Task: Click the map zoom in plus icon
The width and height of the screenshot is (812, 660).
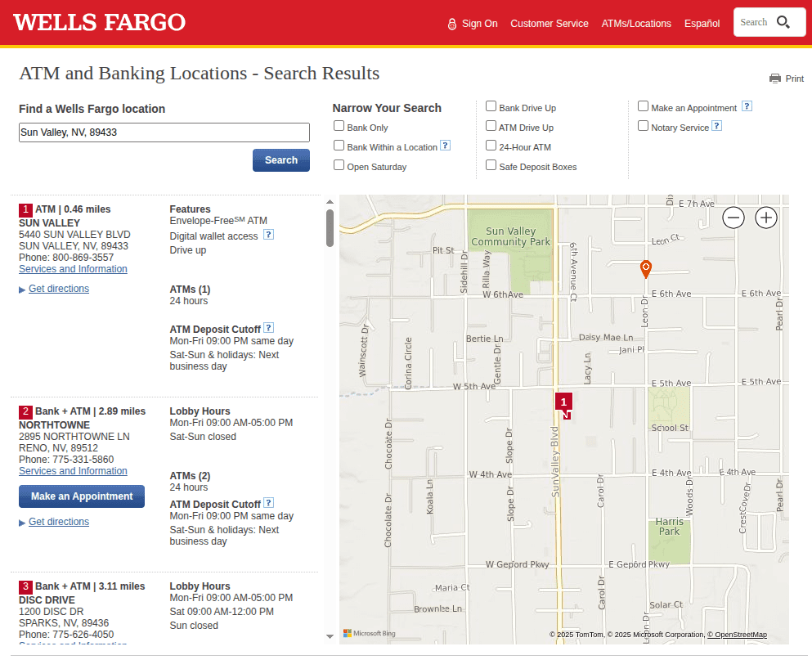Action: coord(766,218)
